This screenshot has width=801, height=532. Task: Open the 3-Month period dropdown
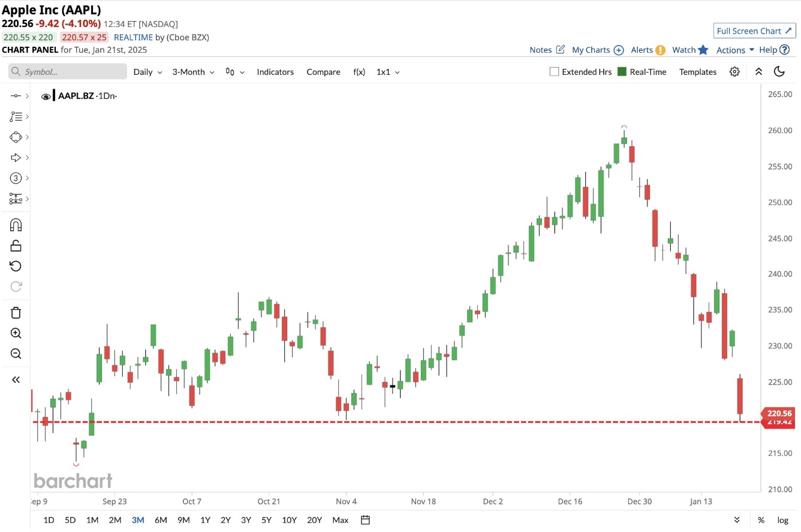tap(193, 72)
